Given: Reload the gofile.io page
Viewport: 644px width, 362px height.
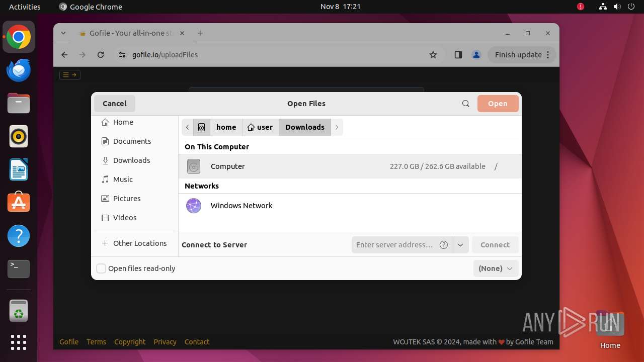Looking at the screenshot, I should (x=101, y=55).
